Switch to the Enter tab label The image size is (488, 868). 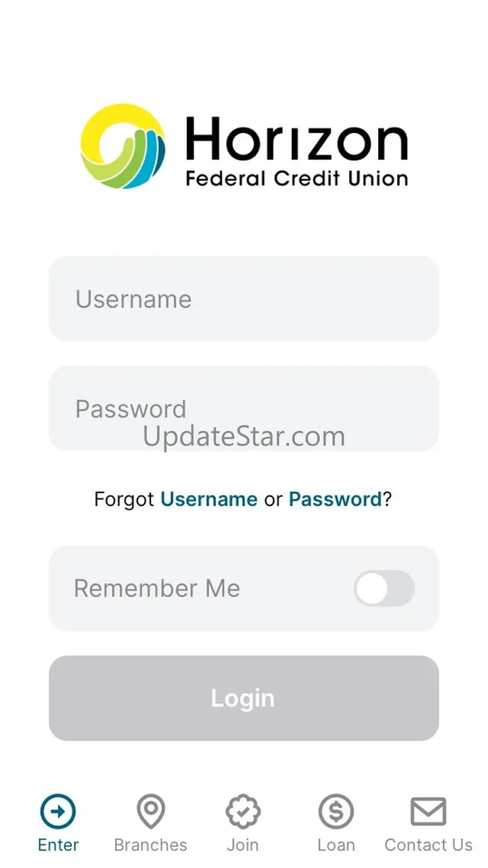pos(58,845)
